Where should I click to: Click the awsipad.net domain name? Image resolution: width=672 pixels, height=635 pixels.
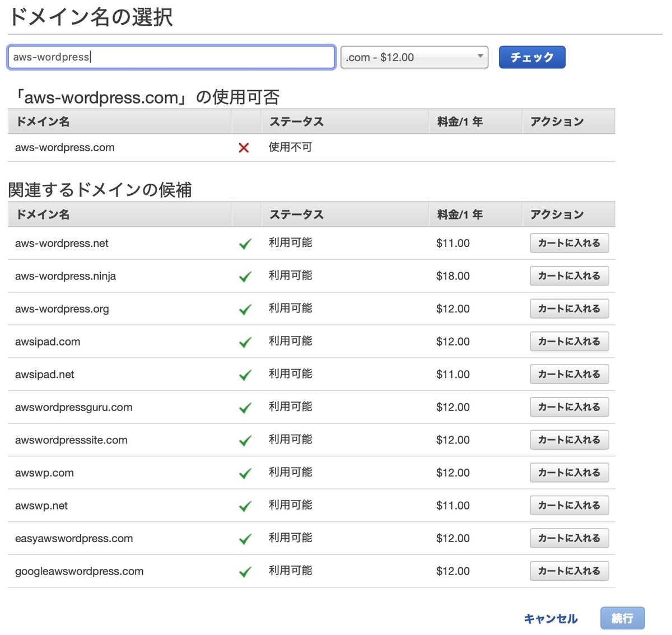coord(45,374)
